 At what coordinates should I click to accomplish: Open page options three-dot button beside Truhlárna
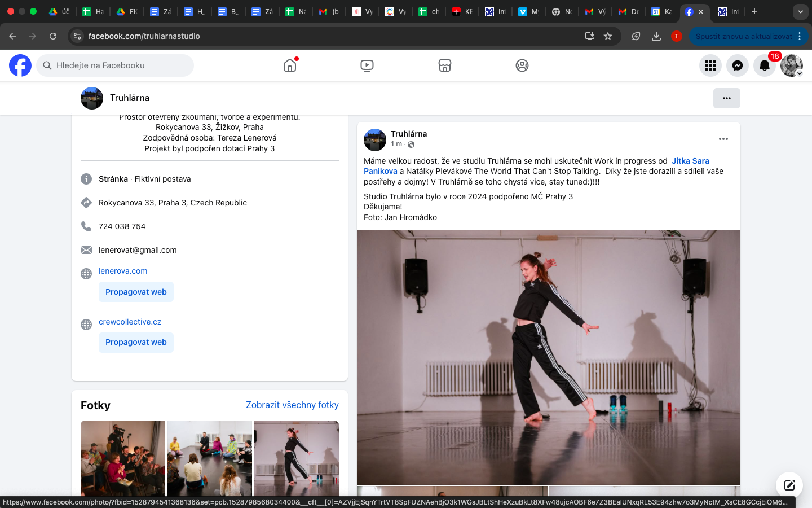click(726, 98)
